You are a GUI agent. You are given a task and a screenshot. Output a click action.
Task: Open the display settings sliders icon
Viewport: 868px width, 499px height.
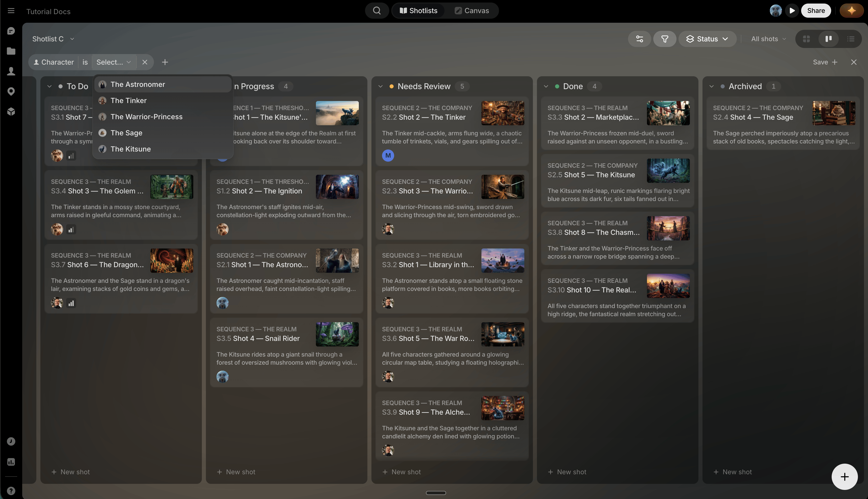tap(639, 39)
